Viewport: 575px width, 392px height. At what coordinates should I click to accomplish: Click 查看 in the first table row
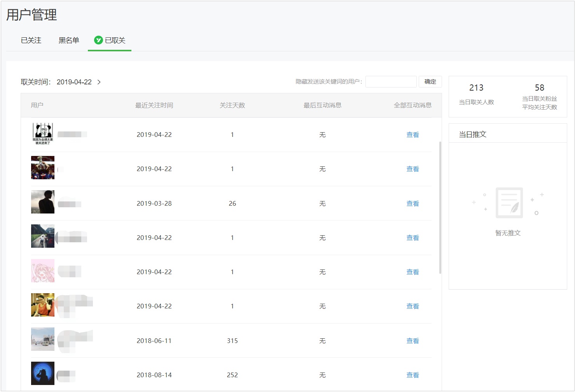[x=412, y=135]
